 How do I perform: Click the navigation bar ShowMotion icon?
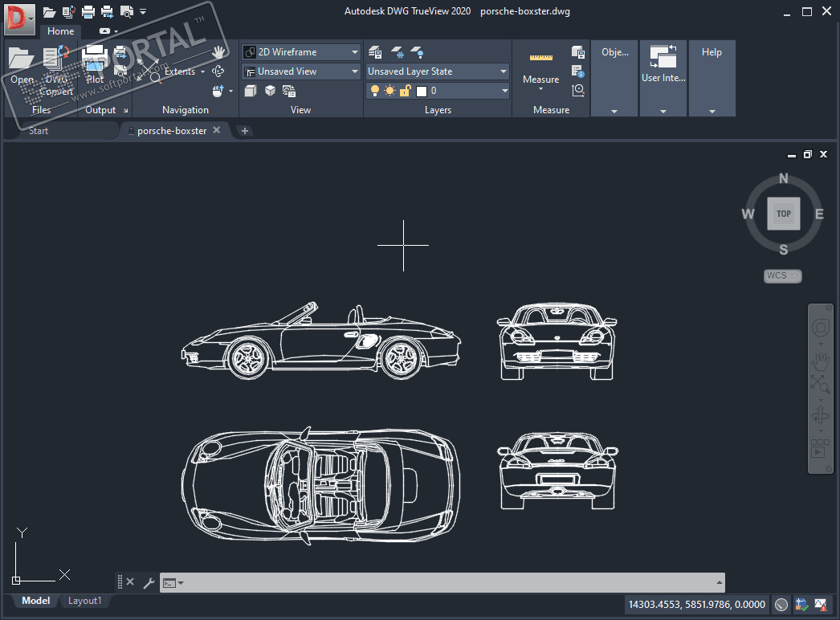coord(820,448)
